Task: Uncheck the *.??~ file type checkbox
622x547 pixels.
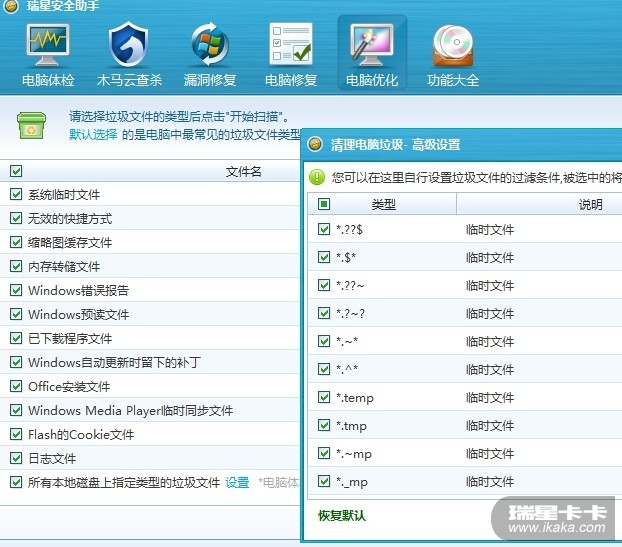Action: click(324, 285)
